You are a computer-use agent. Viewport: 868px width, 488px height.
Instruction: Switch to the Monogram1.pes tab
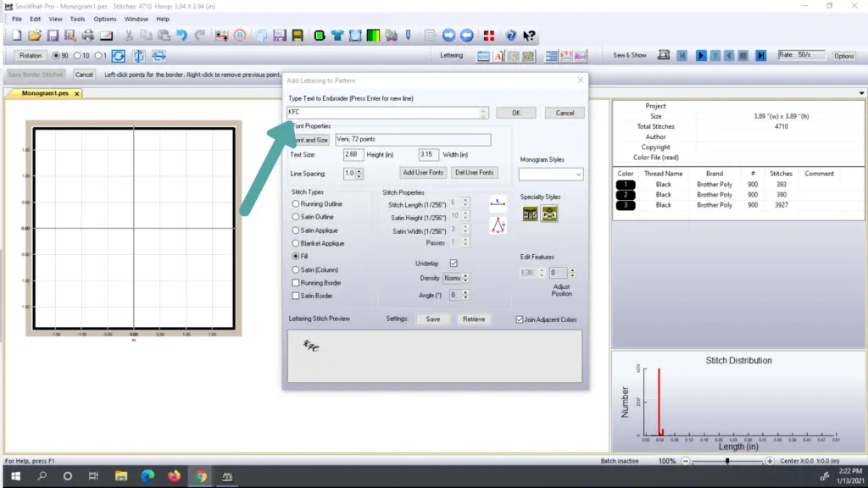point(45,93)
